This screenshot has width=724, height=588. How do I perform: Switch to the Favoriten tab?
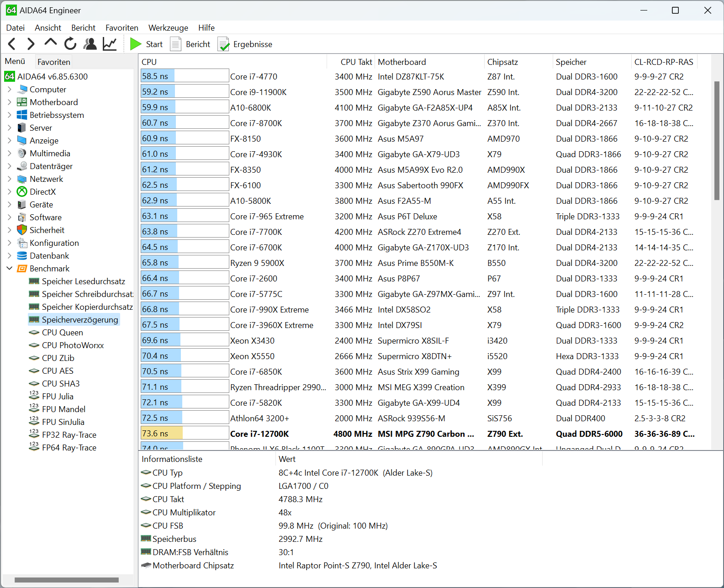54,62
